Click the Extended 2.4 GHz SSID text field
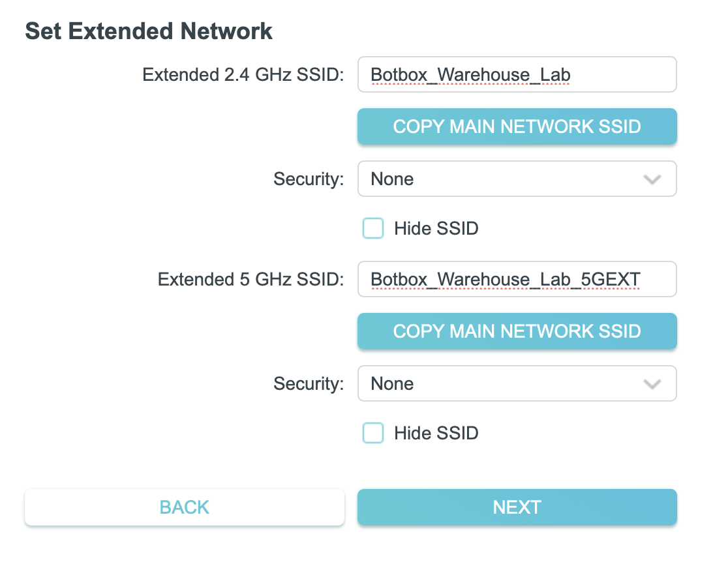The image size is (728, 575). (517, 75)
